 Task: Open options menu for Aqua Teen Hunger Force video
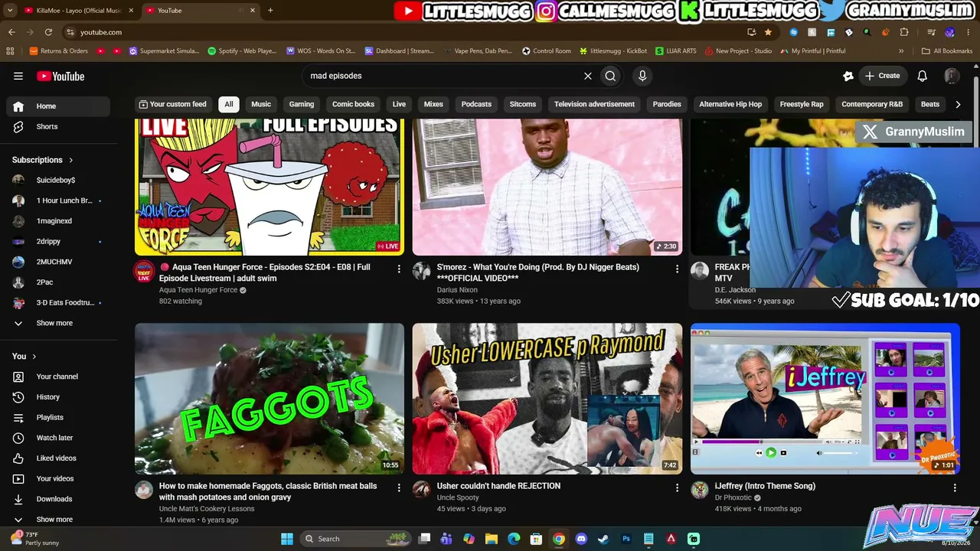click(x=399, y=269)
